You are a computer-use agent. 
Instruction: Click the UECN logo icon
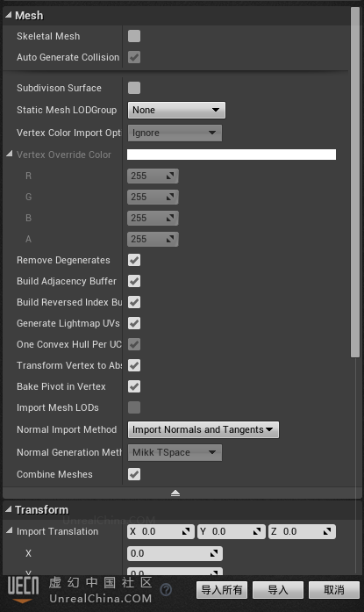pyautogui.click(x=24, y=589)
